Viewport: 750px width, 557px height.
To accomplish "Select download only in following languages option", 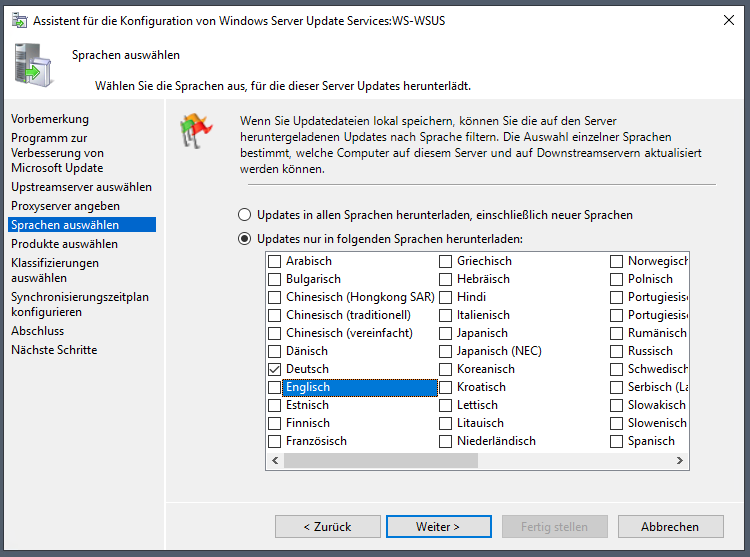I will coord(244,239).
